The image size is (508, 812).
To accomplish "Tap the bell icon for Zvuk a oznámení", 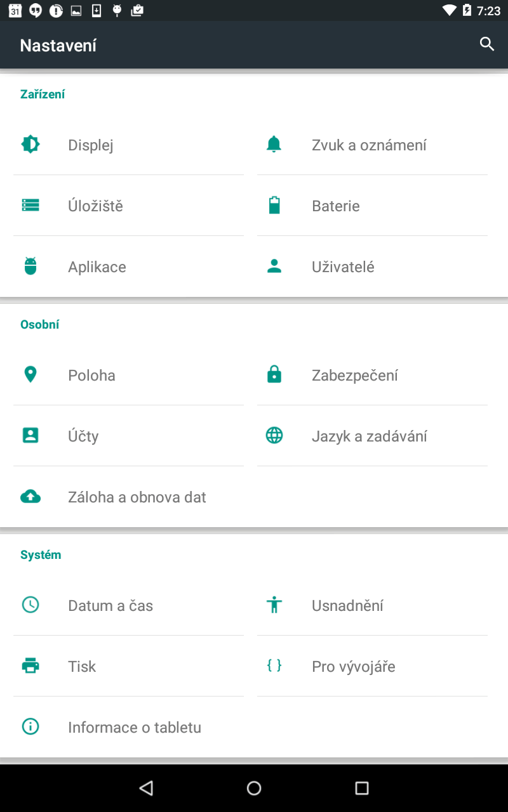I will coord(274,145).
